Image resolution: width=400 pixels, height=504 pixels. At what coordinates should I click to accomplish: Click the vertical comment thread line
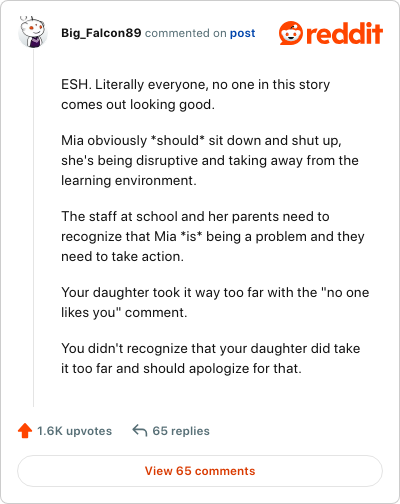click(33, 228)
